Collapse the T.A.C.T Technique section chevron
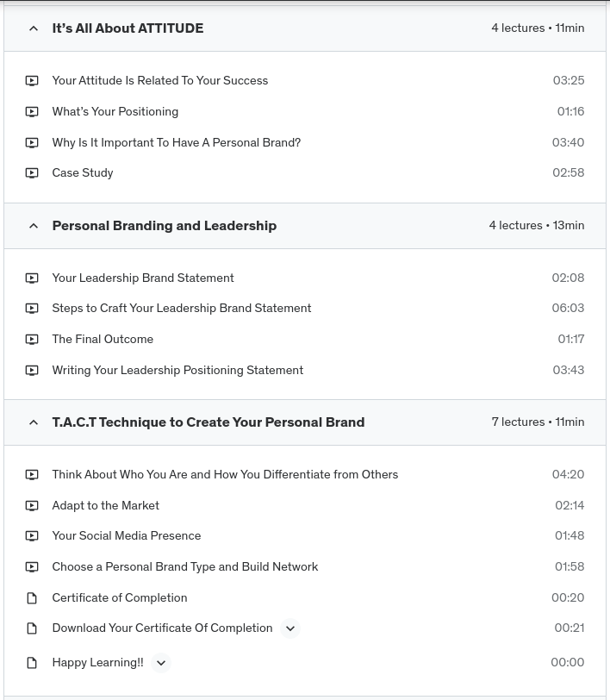This screenshot has height=700, width=610. point(34,422)
